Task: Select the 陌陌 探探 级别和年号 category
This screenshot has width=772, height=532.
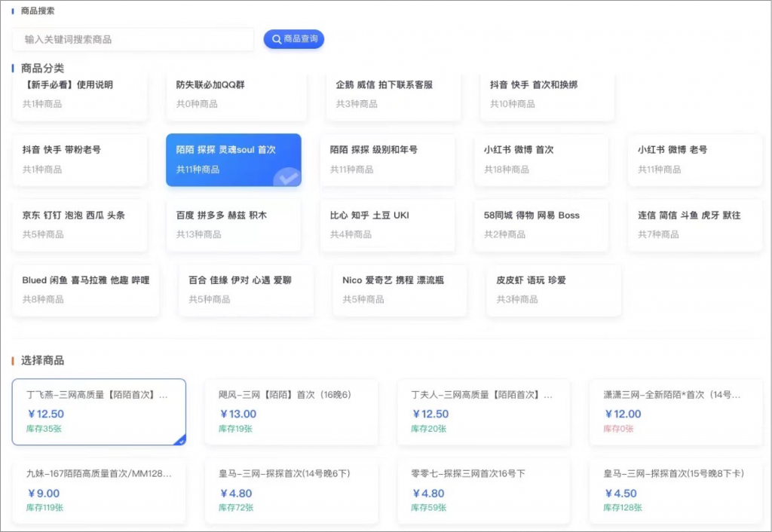Action: click(388, 160)
